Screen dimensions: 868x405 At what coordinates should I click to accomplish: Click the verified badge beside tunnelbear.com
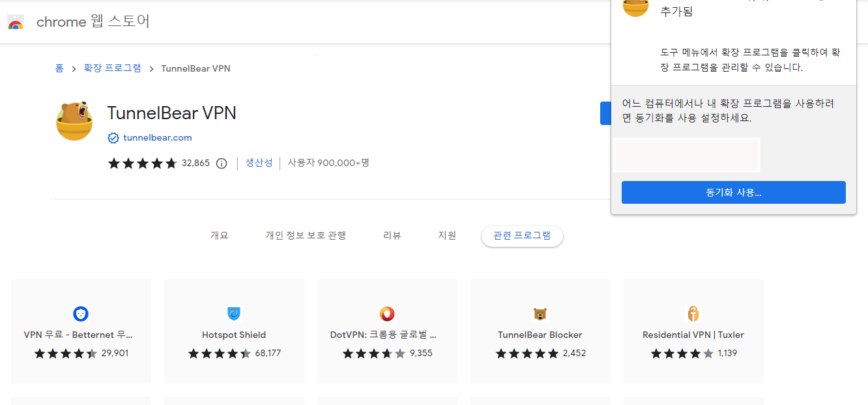coord(113,138)
